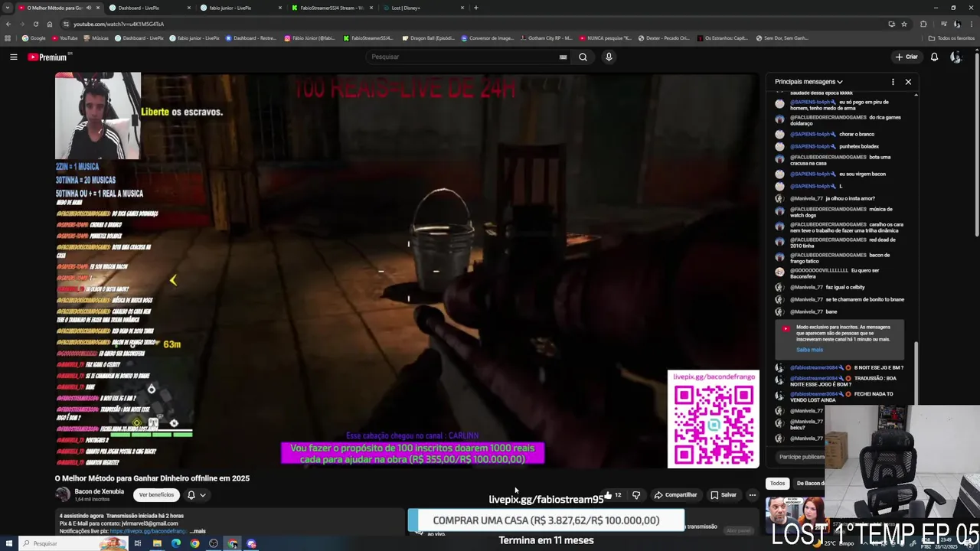Expand the Principais mensagens chat filter

point(808,82)
